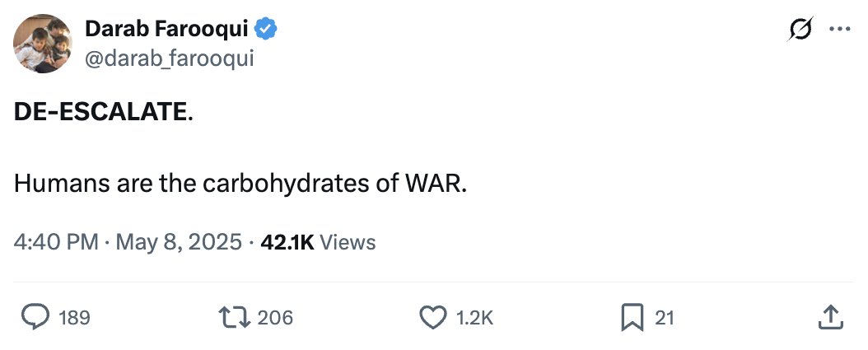The width and height of the screenshot is (868, 350).
Task: Bookmark the tweet using the bookmark icon
Action: coord(632,317)
